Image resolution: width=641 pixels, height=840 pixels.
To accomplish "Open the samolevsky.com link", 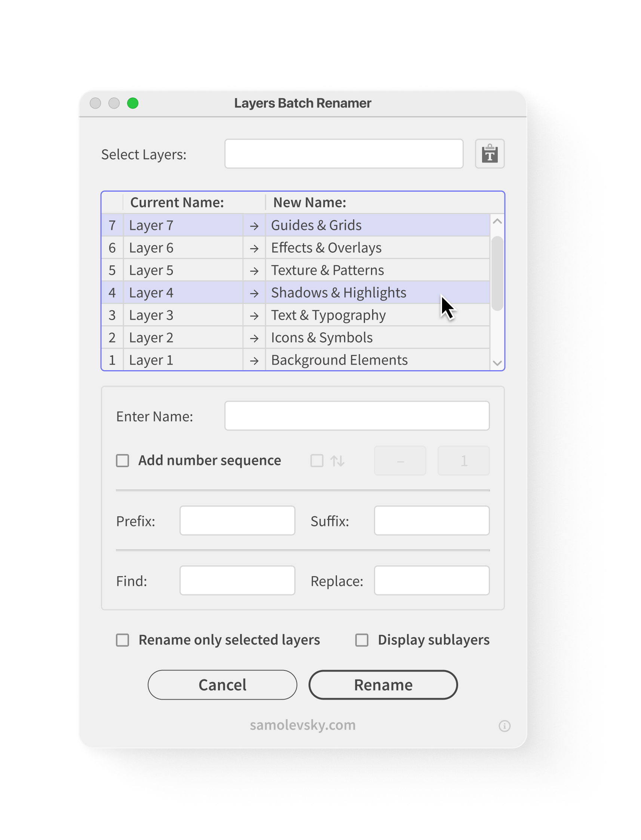I will pyautogui.click(x=303, y=725).
